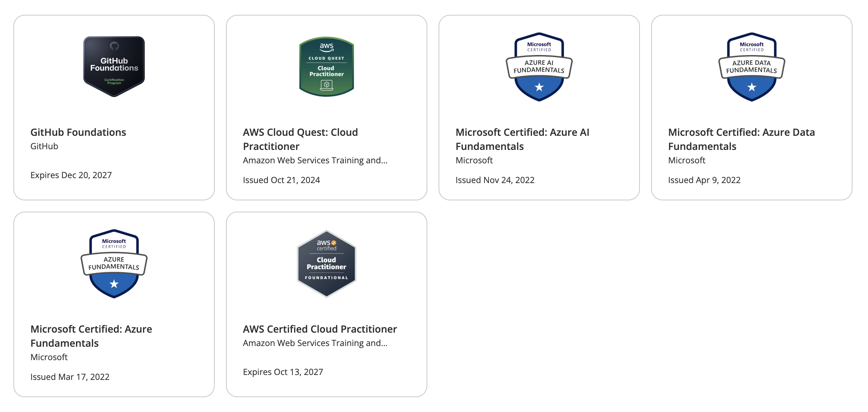
Task: Click the AWS Certified Cloud Practitioner hexagon badge
Action: click(x=327, y=263)
